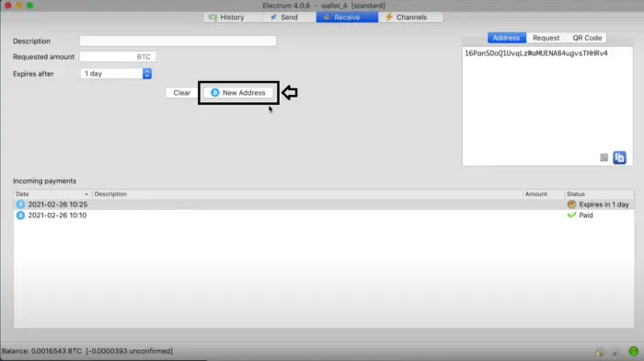Click the lightning bolt Channels icon
This screenshot has height=361, width=644.
pyautogui.click(x=389, y=17)
